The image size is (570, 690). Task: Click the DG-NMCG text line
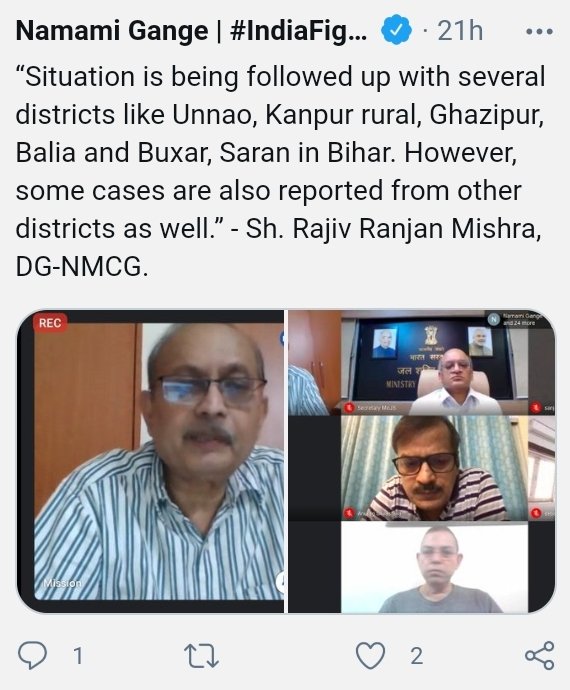(x=82, y=267)
